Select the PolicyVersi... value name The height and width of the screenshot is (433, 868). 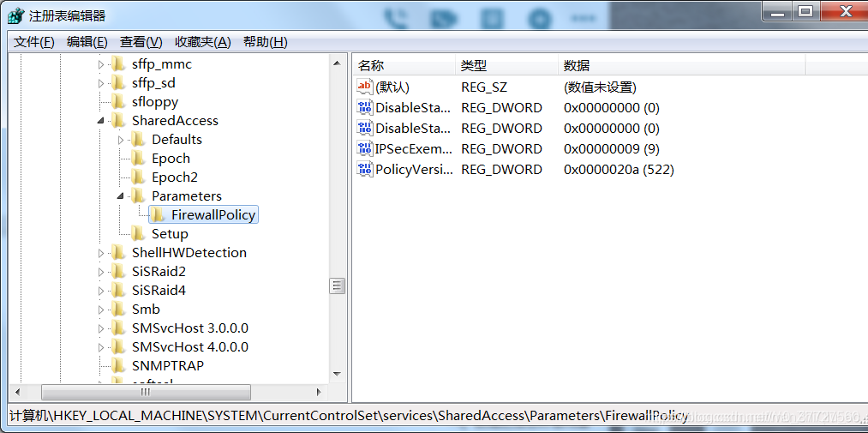(x=414, y=170)
